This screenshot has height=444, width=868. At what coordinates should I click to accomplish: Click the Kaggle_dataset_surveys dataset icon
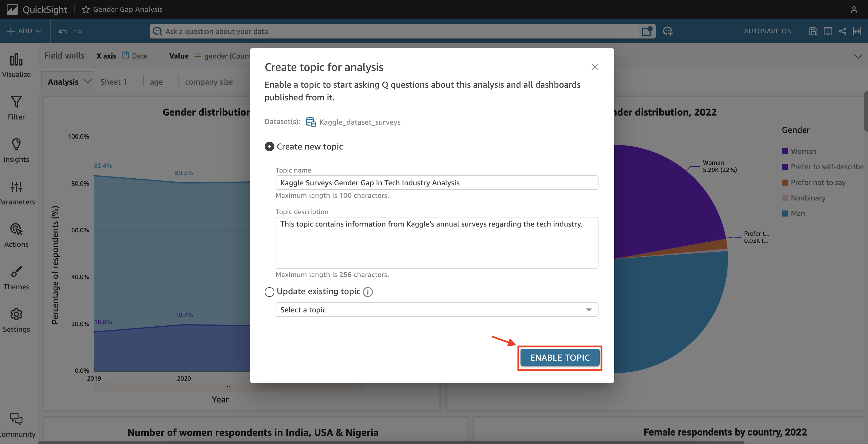(x=311, y=122)
